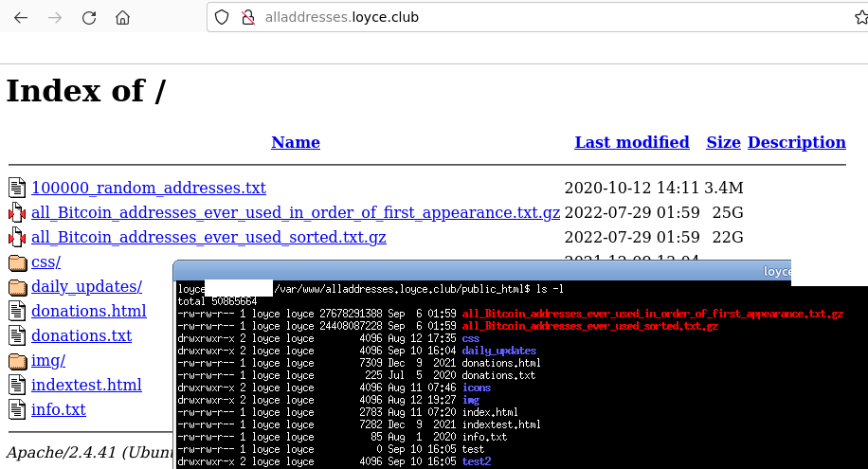Click file size 24408087228 in terminal
The height and width of the screenshot is (469, 868).
351,326
